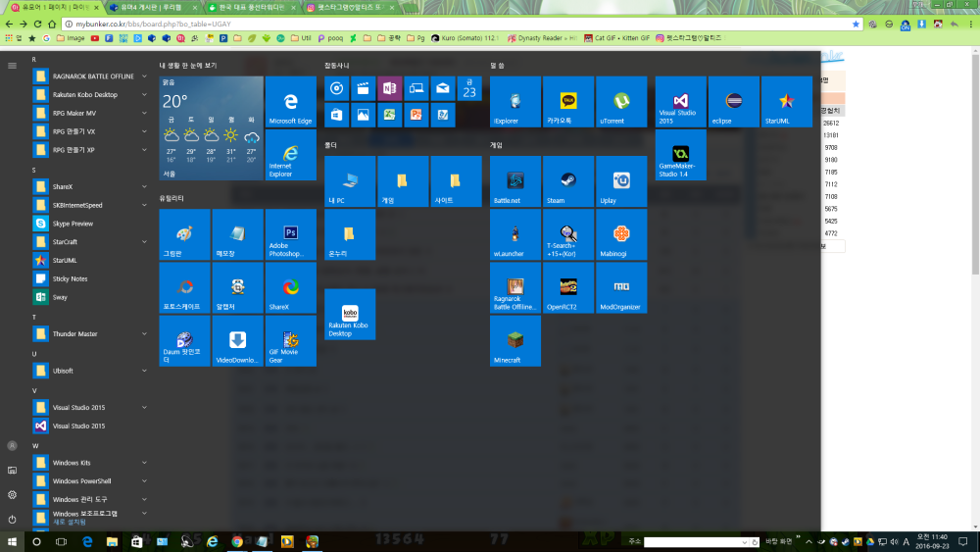Expand the RPG Maker MV folder

90,113
